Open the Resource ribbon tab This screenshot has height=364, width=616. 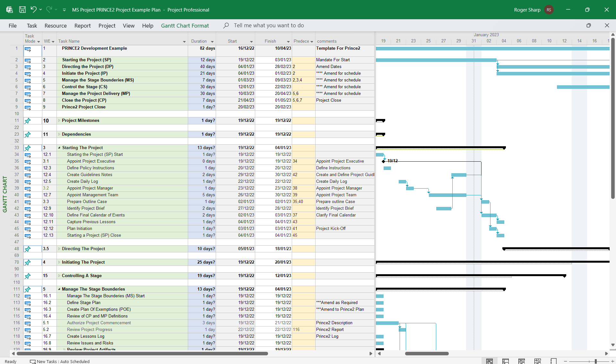pyautogui.click(x=56, y=26)
